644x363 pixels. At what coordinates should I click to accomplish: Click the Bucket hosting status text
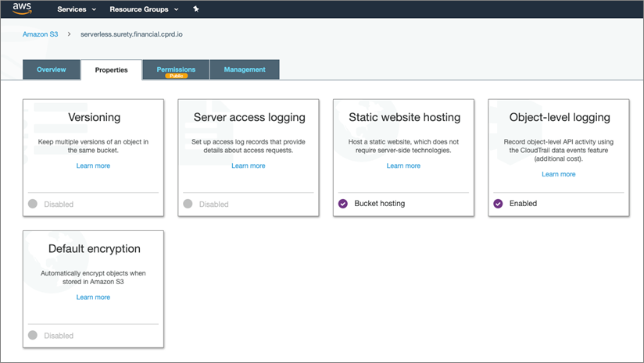(380, 204)
